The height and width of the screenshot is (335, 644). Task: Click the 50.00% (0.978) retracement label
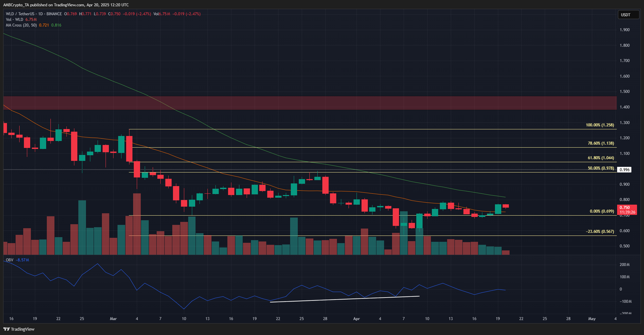coord(601,168)
